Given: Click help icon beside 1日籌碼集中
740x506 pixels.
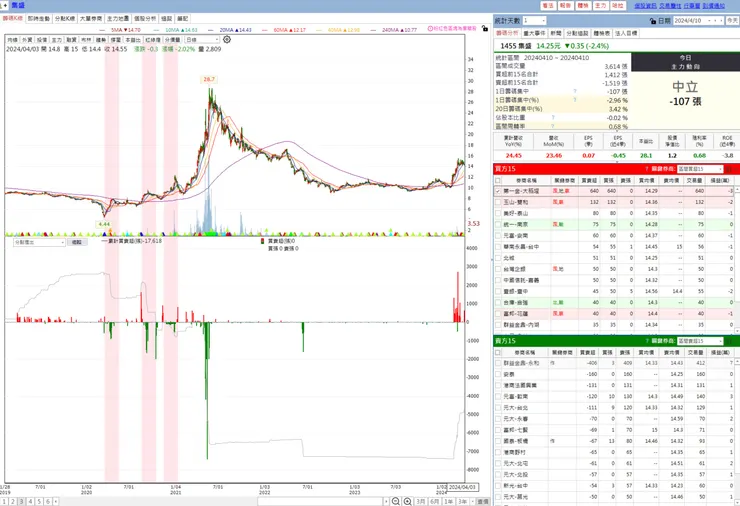Looking at the screenshot, I should point(575,91).
